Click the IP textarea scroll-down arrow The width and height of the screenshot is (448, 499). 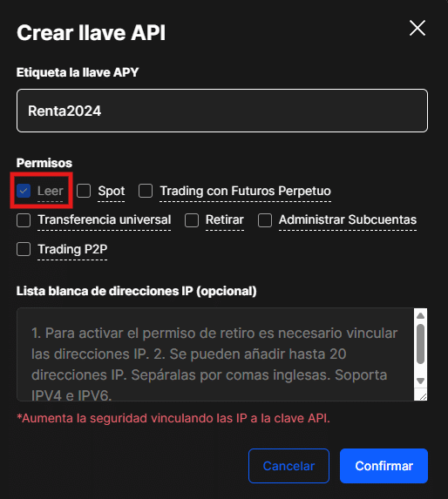(421, 381)
